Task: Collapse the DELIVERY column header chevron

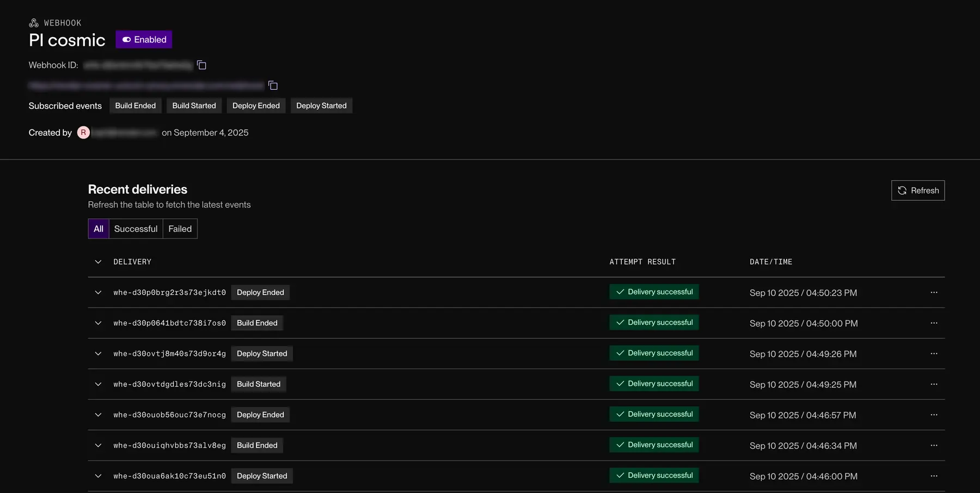Action: [98, 262]
